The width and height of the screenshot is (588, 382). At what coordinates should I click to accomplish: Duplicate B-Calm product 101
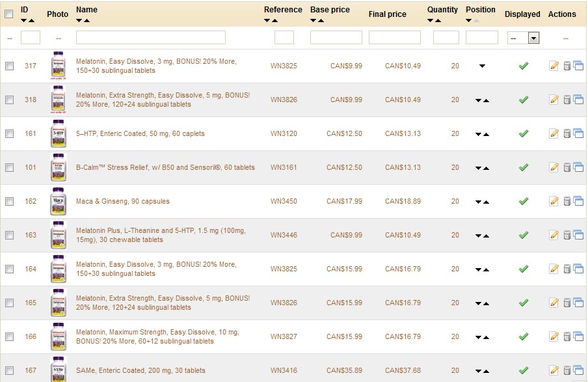(578, 167)
